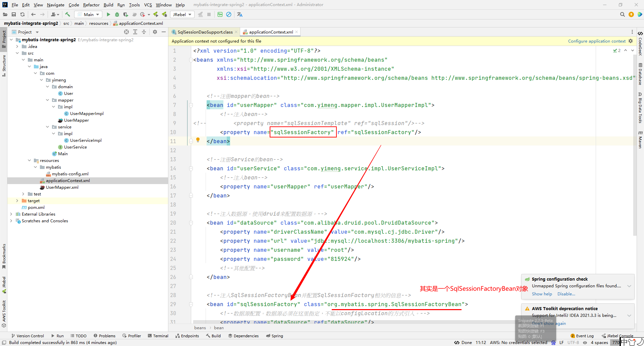Open the Maven side tool window
644x346 pixels.
pyautogui.click(x=640, y=139)
